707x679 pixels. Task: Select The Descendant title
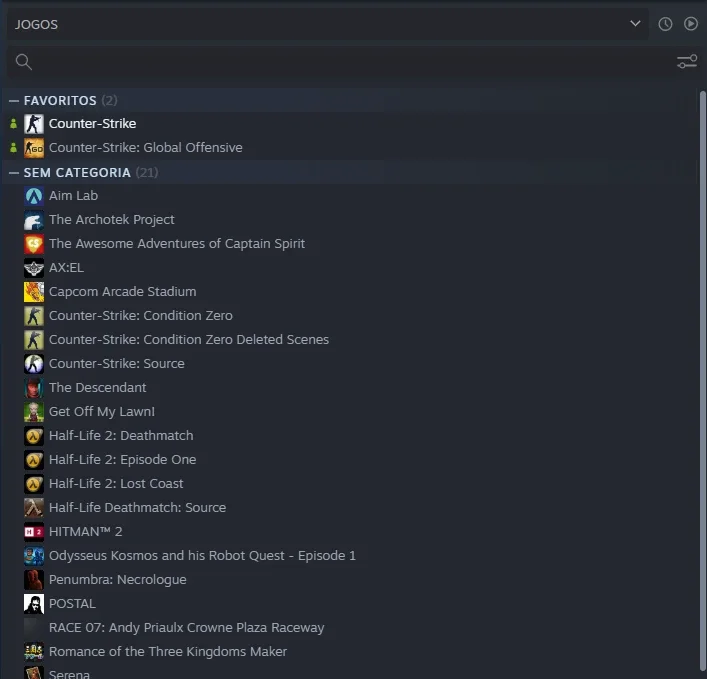[97, 387]
